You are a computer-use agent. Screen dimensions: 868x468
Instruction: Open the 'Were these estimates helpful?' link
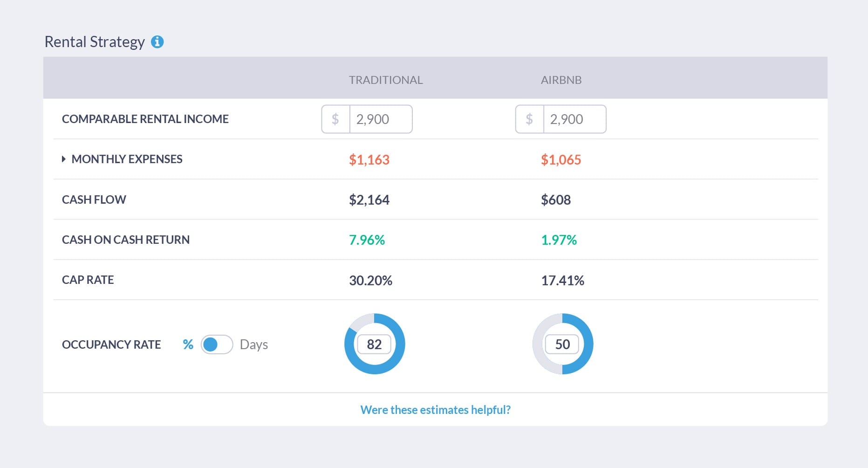pyautogui.click(x=435, y=410)
